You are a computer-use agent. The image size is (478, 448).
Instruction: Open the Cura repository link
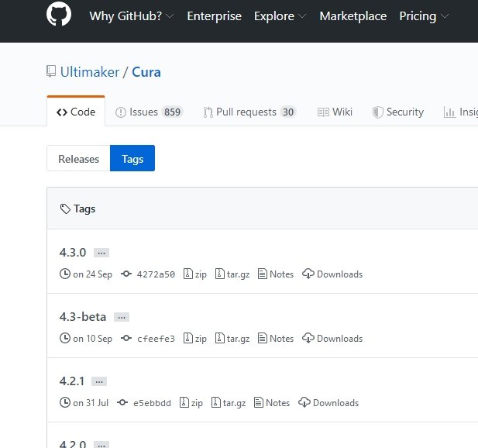[x=146, y=72]
